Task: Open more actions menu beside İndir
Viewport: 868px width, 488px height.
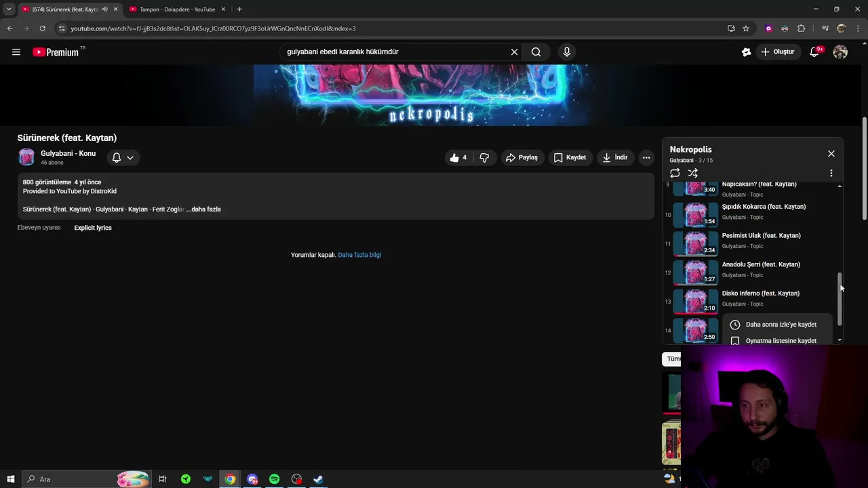Action: click(x=646, y=157)
